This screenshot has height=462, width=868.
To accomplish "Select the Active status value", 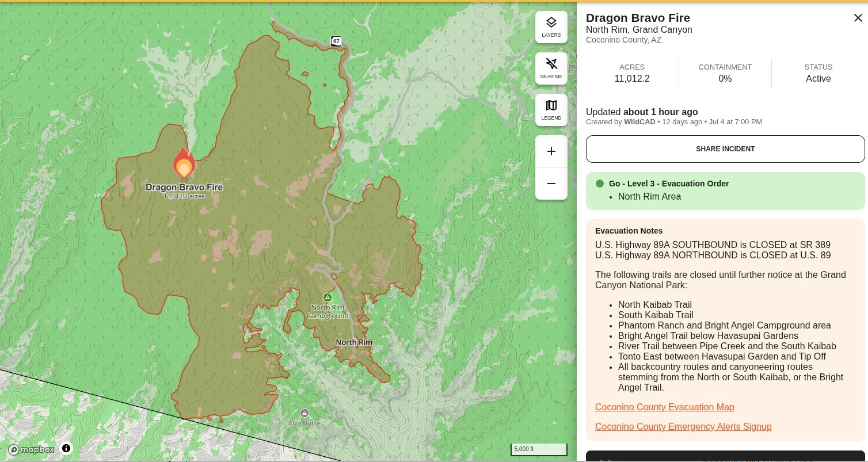I will tap(818, 79).
